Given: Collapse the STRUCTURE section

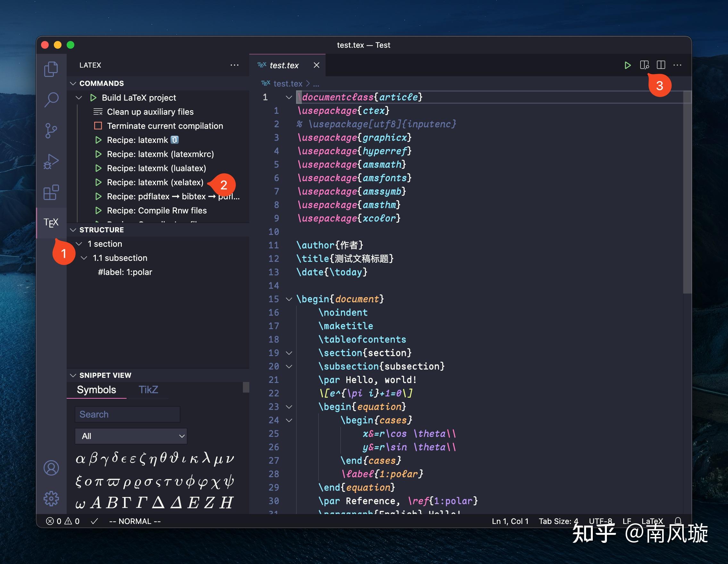Looking at the screenshot, I should [x=101, y=230].
